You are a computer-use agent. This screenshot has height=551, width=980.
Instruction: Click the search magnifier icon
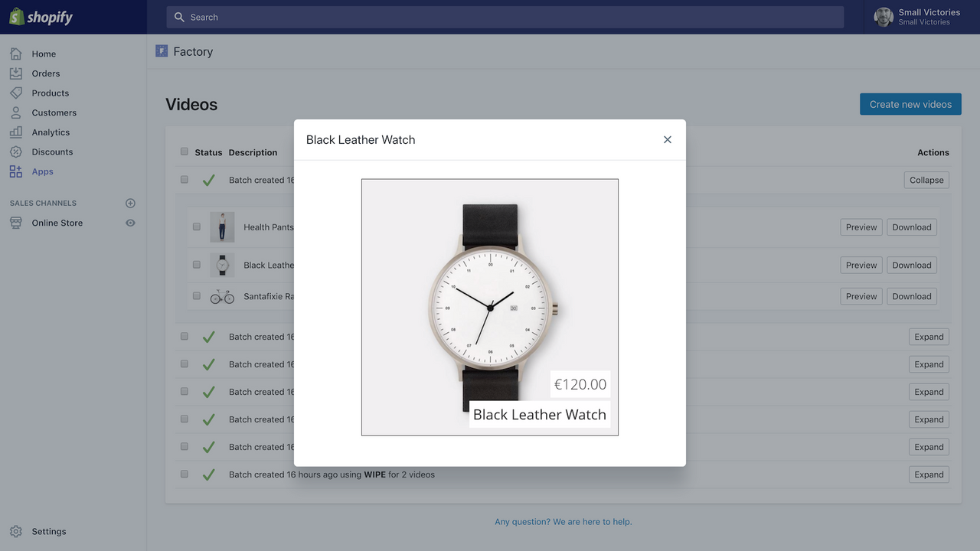pyautogui.click(x=180, y=17)
